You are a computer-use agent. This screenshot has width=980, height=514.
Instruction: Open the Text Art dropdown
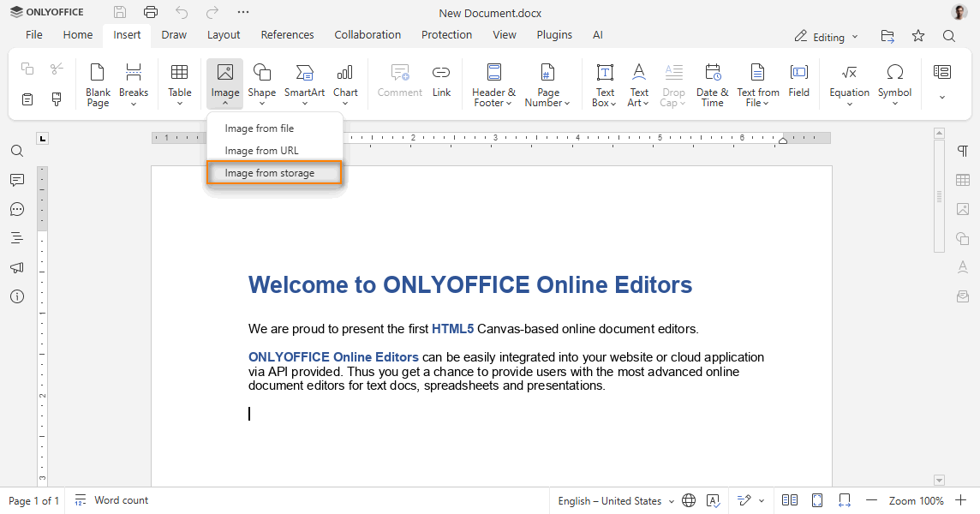pyautogui.click(x=639, y=85)
